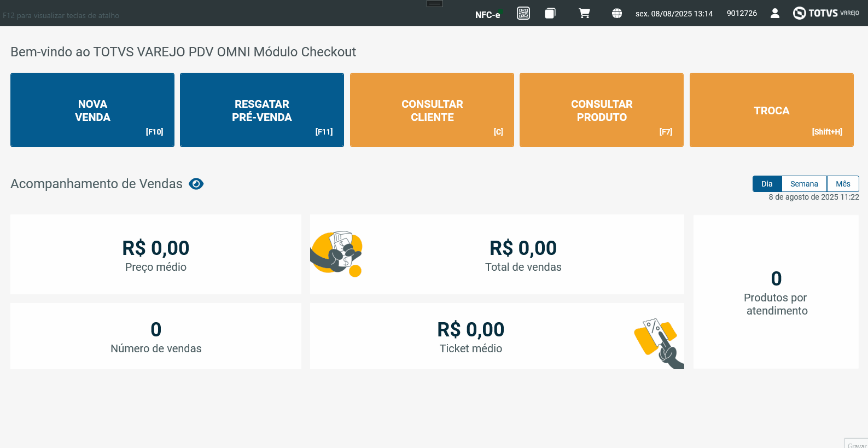The image size is (868, 448).
Task: Open the stacked windows icon
Action: [550, 13]
